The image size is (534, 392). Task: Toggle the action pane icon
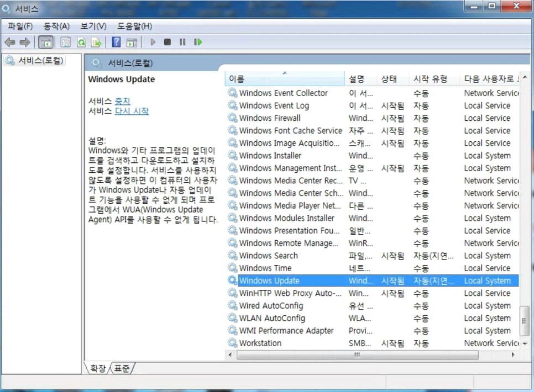[x=132, y=43]
